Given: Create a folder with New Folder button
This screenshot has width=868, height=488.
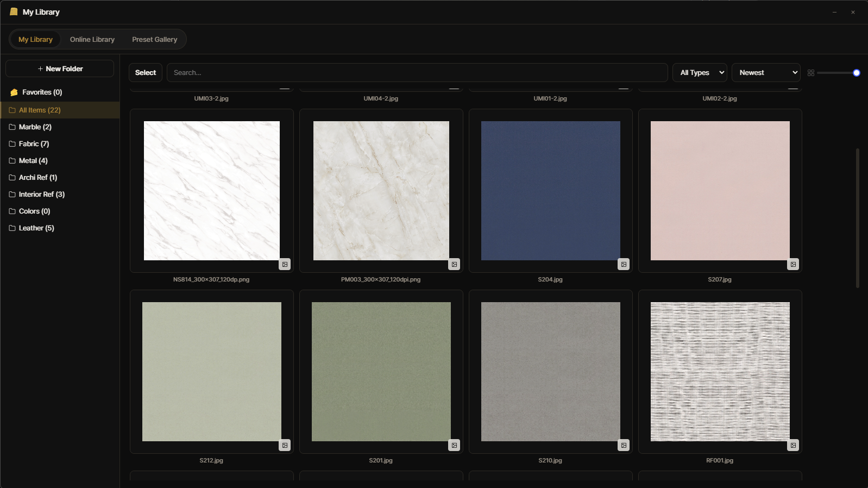Looking at the screenshot, I should 60,68.
